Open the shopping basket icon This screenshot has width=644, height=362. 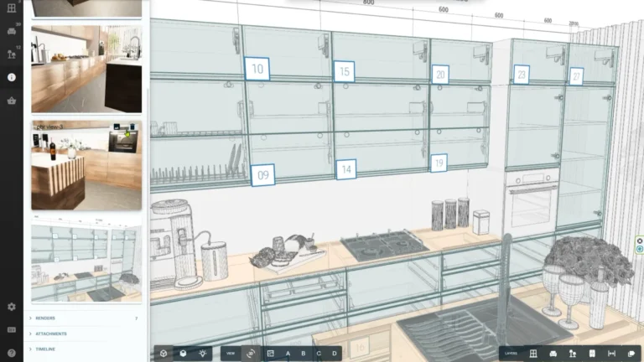coord(12,101)
